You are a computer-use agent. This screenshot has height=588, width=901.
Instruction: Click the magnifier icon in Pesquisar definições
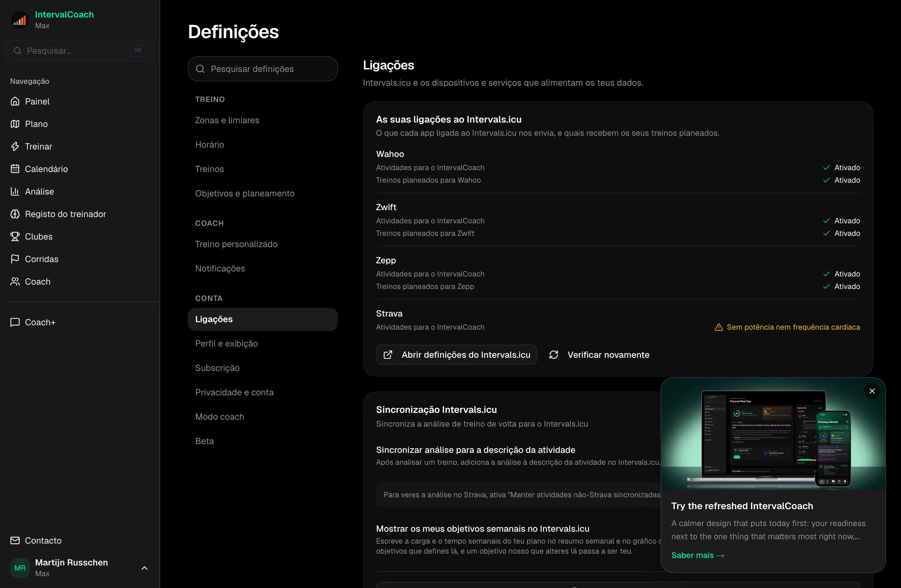(x=200, y=69)
